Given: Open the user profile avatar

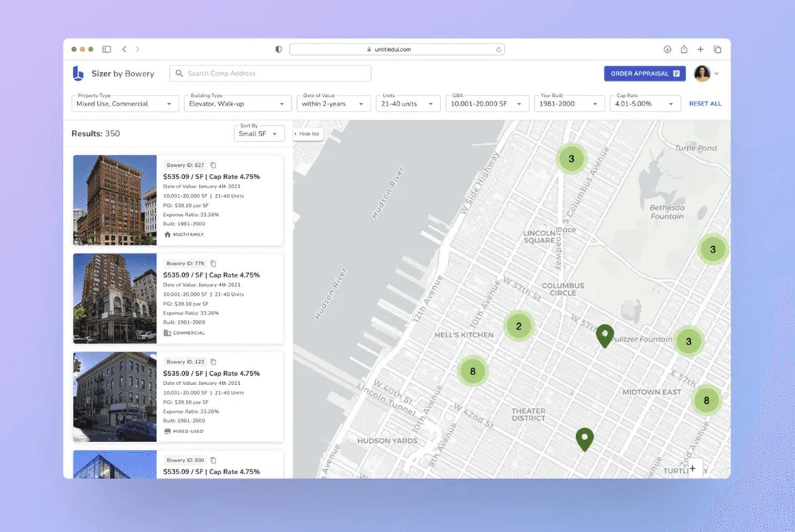Looking at the screenshot, I should pos(702,73).
